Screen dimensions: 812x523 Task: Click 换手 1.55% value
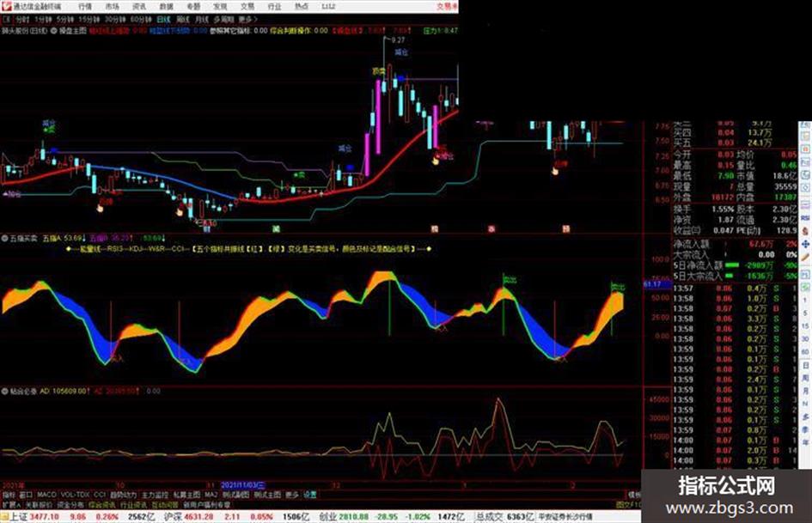point(723,210)
